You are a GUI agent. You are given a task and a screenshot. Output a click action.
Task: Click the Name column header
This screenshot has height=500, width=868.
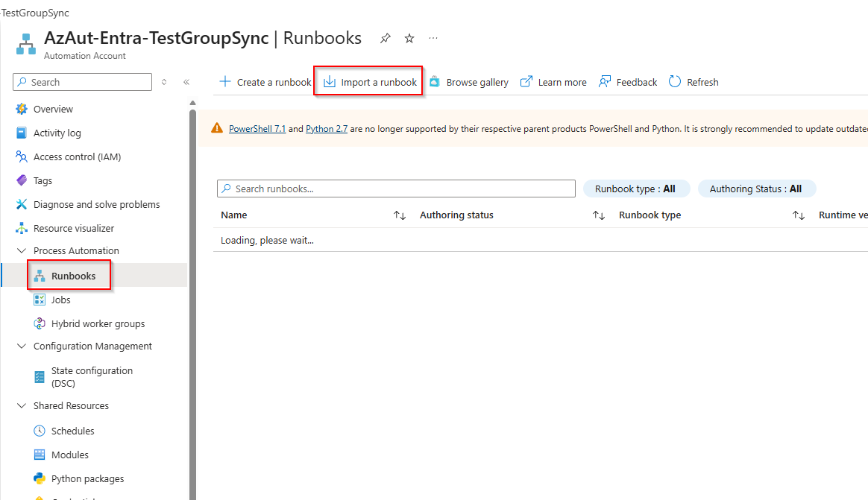(234, 215)
